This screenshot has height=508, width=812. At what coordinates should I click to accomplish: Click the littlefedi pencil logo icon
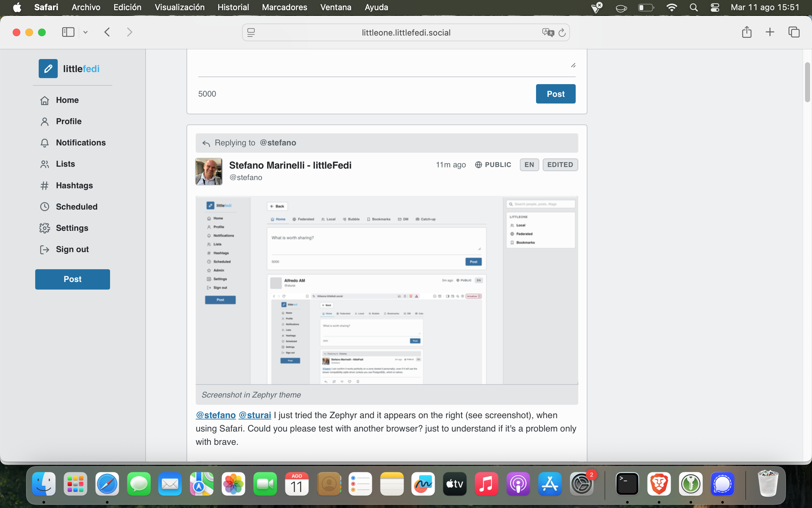tap(48, 69)
